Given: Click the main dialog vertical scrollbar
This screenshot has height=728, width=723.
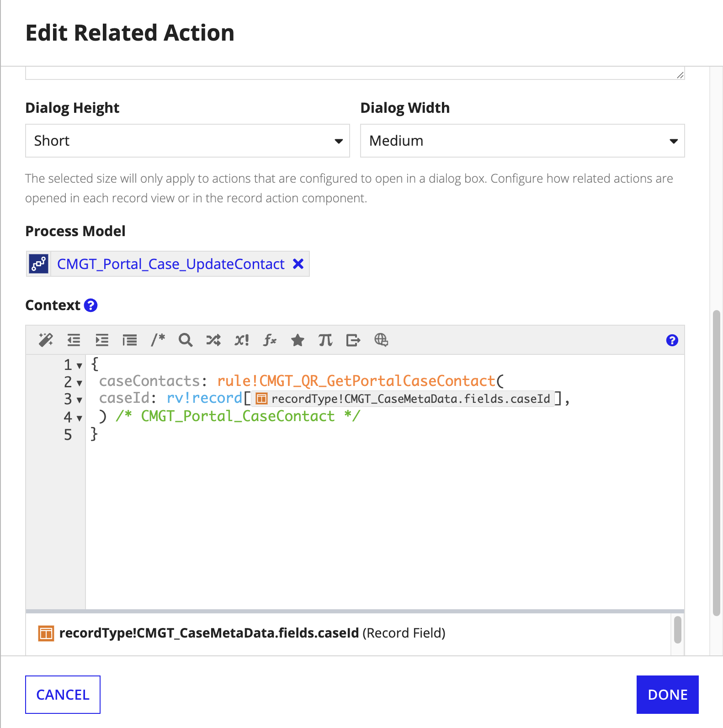Looking at the screenshot, I should (716, 464).
